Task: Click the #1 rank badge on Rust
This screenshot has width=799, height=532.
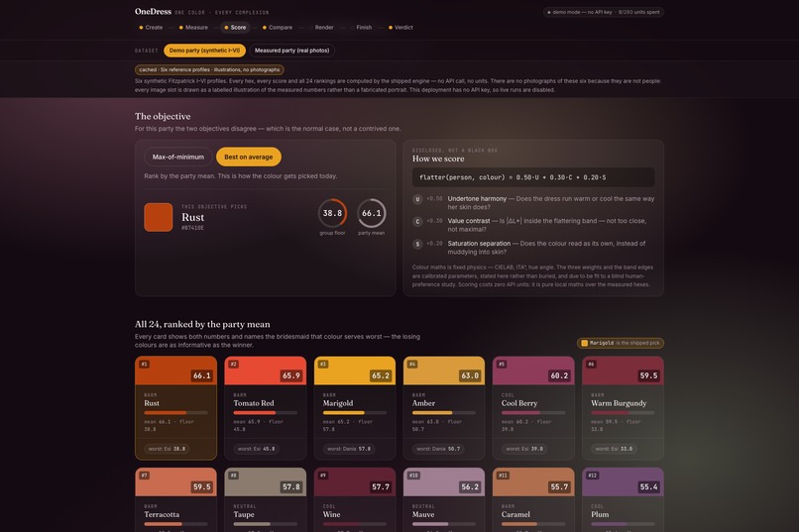Action: coord(144,364)
